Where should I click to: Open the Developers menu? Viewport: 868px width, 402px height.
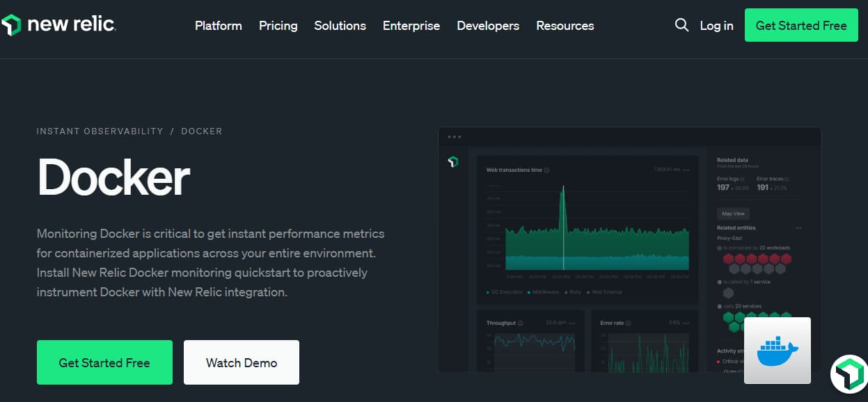tap(488, 26)
